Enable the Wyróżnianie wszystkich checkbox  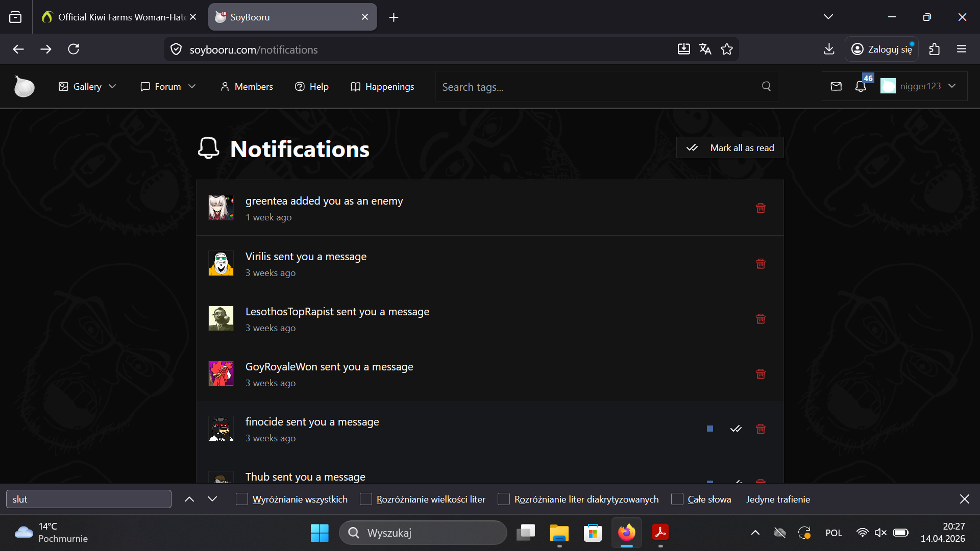click(242, 499)
